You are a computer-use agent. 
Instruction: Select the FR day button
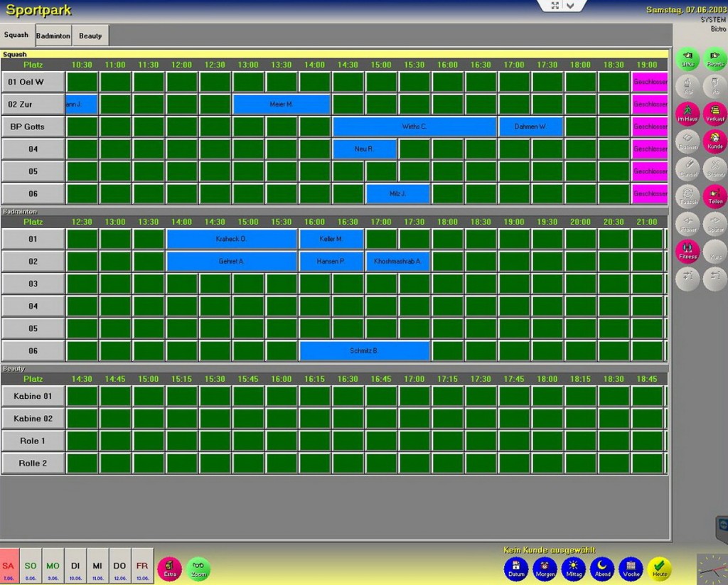point(142,569)
